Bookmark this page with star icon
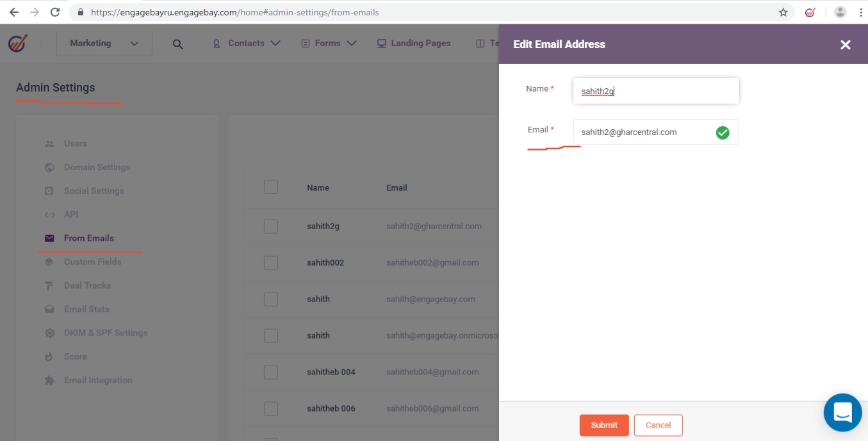The width and height of the screenshot is (868, 441). [x=783, y=12]
